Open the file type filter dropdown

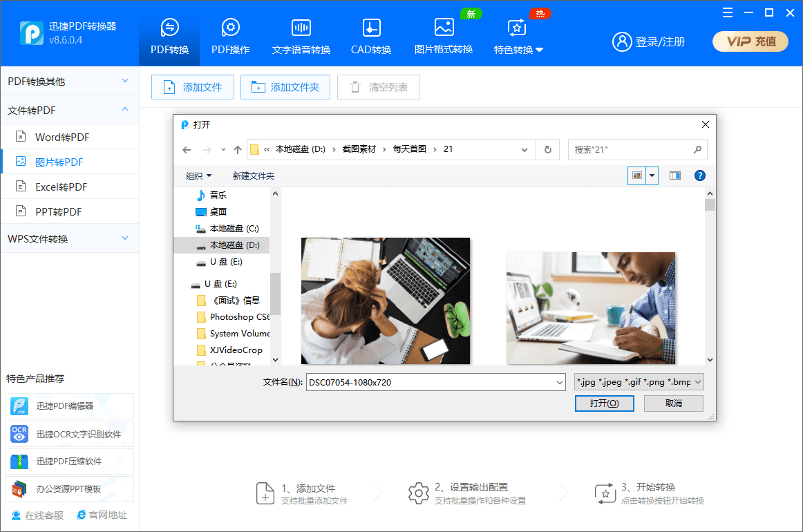(639, 382)
